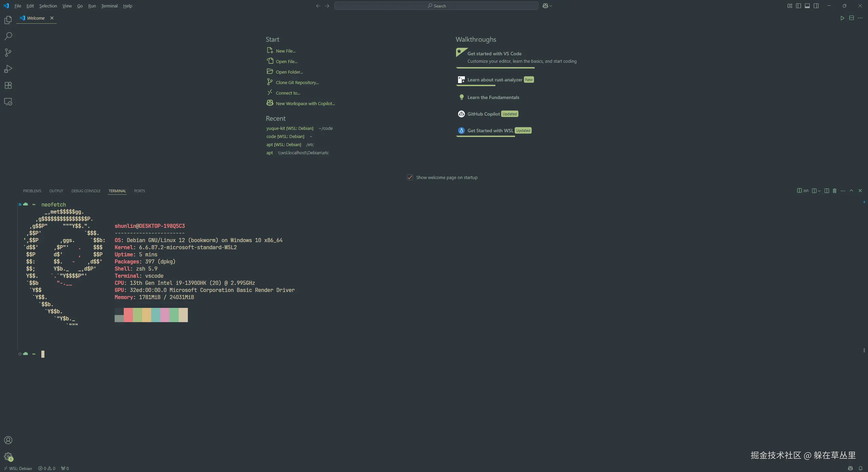Toggle the bottom panel layout button
Image resolution: width=868 pixels, height=472 pixels.
(807, 6)
